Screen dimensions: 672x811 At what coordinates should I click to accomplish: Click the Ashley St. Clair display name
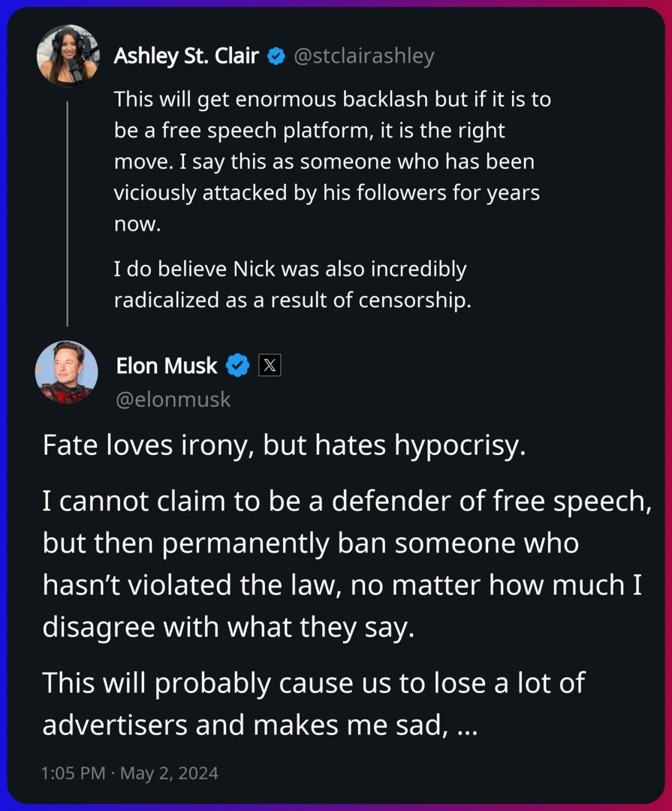click(188, 56)
